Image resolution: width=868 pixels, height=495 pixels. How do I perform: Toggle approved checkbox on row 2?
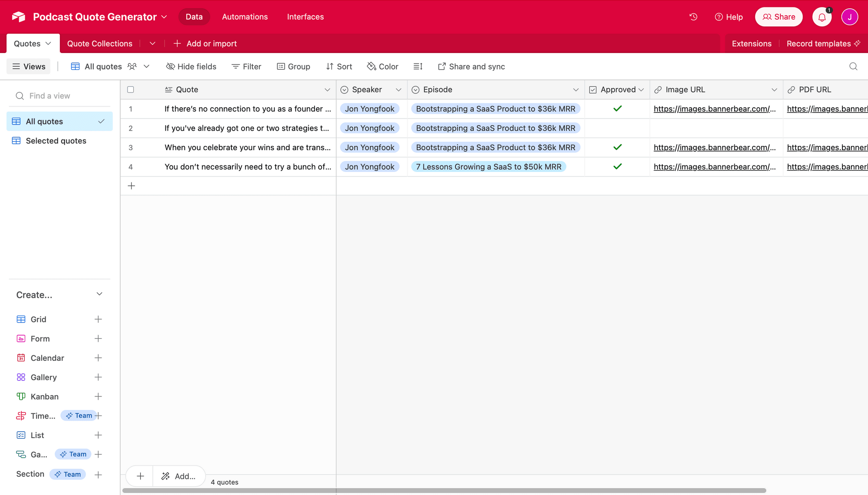click(x=617, y=128)
